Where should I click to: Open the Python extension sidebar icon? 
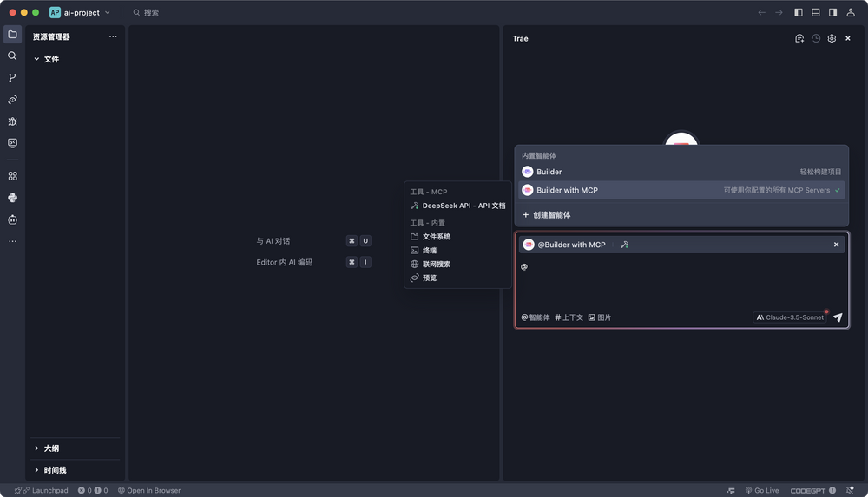(x=12, y=198)
